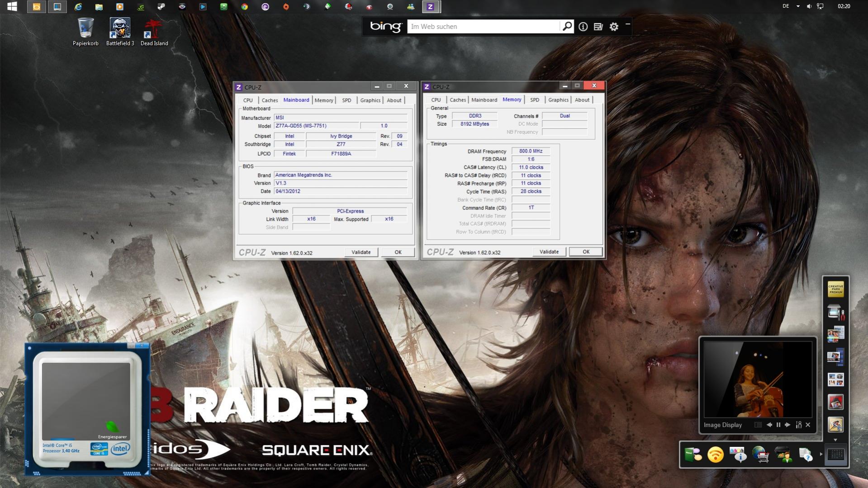Open the printer user registration icon

click(783, 455)
